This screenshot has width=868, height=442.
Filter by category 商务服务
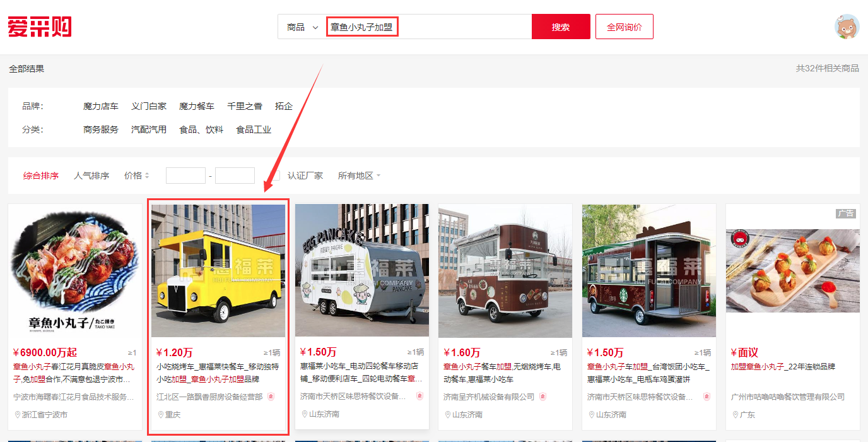pos(101,129)
